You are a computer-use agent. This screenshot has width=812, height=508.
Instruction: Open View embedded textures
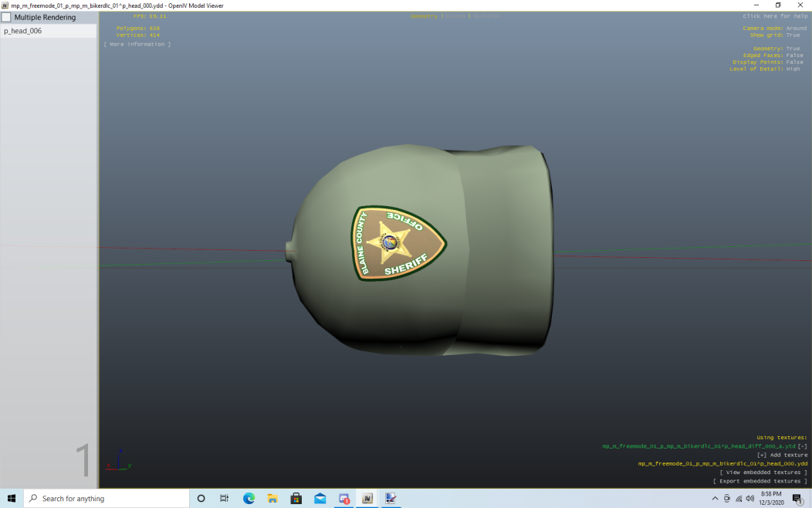tap(763, 472)
